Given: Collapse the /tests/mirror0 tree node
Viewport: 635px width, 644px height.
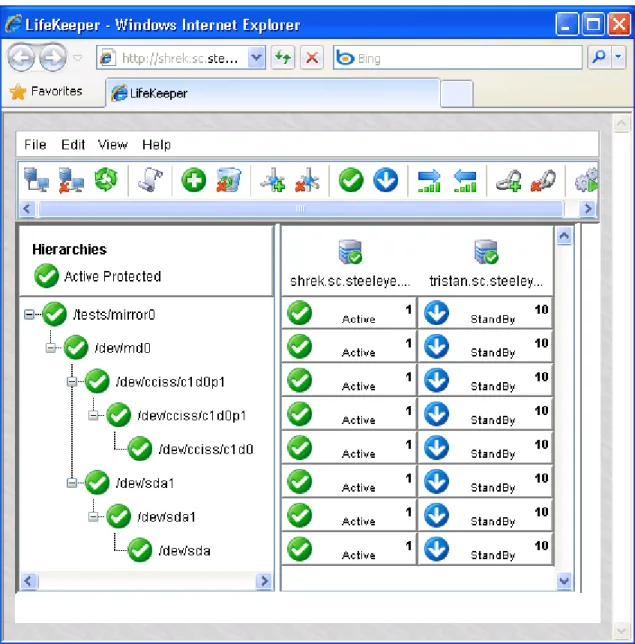Looking at the screenshot, I should [x=29, y=315].
